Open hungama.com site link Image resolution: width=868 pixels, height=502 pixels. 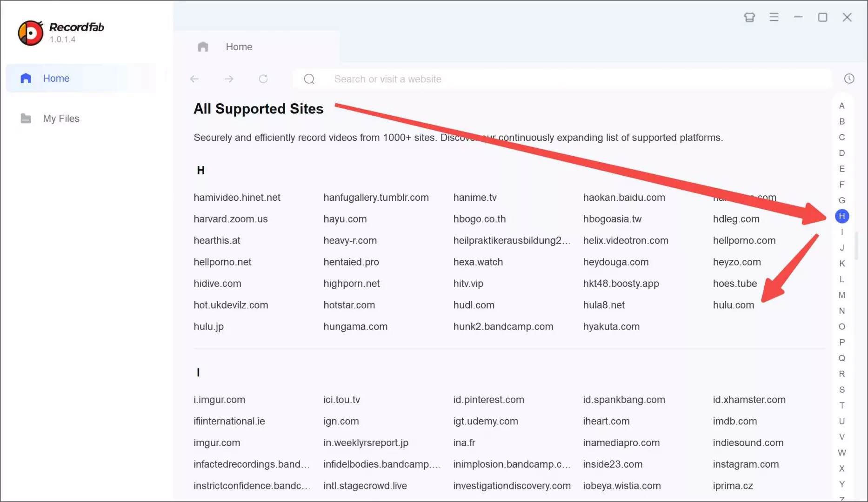click(355, 327)
